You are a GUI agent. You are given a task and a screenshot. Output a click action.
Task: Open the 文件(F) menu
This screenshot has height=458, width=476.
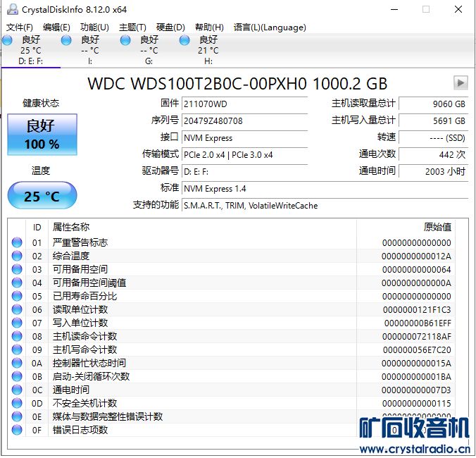[20, 27]
